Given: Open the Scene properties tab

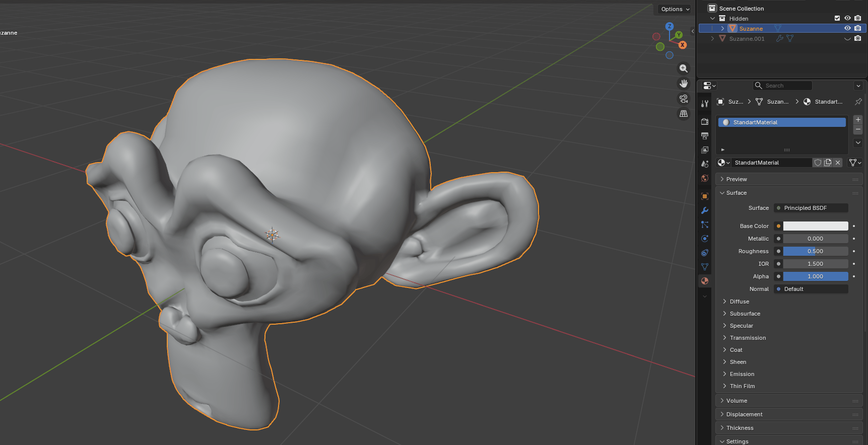Looking at the screenshot, I should click(x=705, y=164).
